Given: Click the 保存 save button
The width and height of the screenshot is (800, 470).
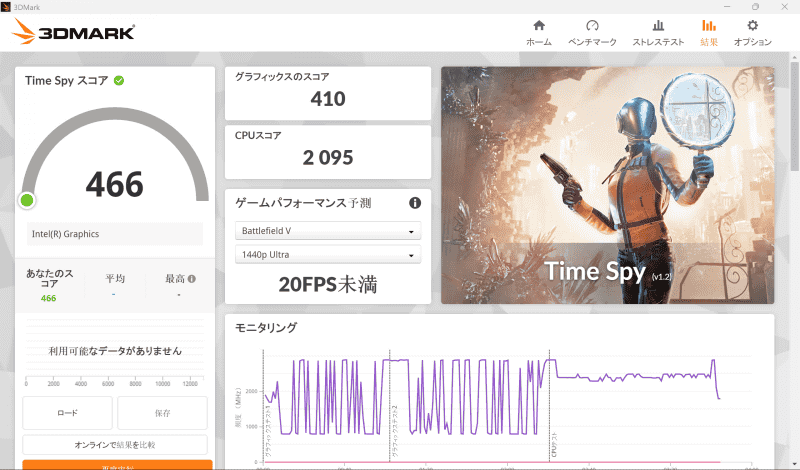Looking at the screenshot, I should 162,413.
